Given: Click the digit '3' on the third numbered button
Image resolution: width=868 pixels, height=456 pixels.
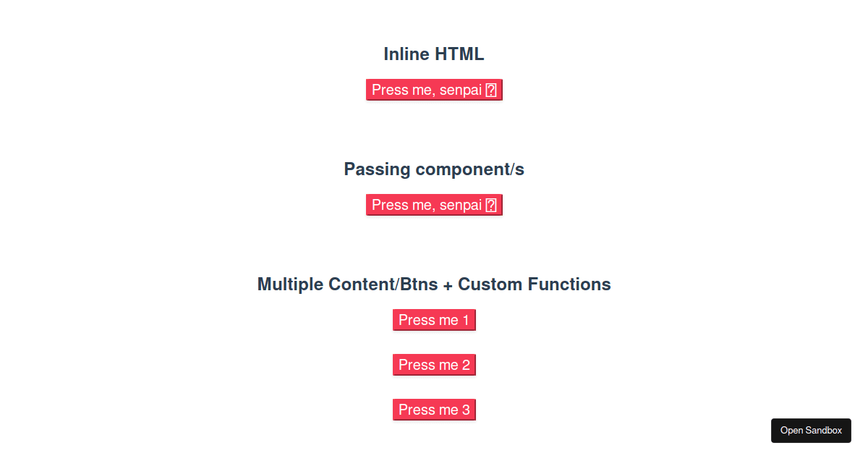Looking at the screenshot, I should point(466,410).
